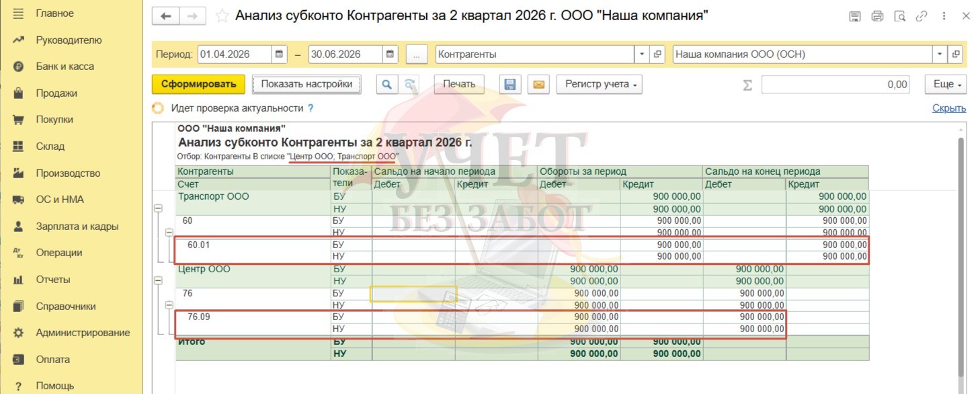Click Показать настройки button

coord(307,84)
